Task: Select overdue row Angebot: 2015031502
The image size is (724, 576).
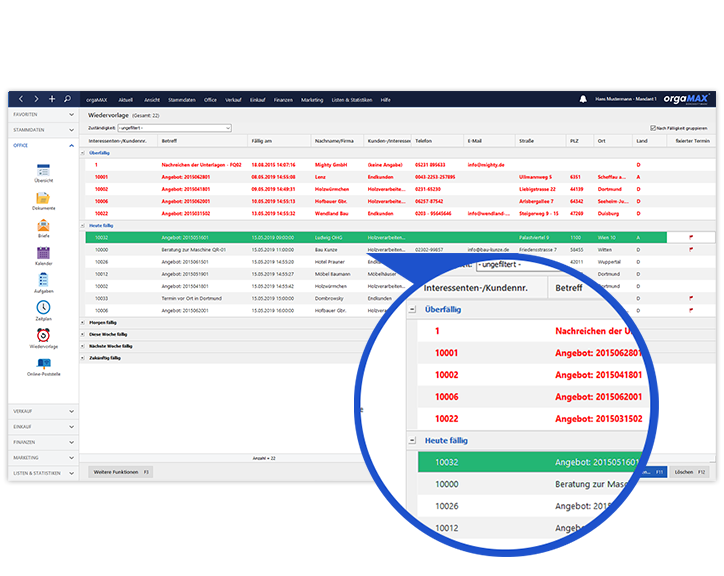Action: click(400, 213)
